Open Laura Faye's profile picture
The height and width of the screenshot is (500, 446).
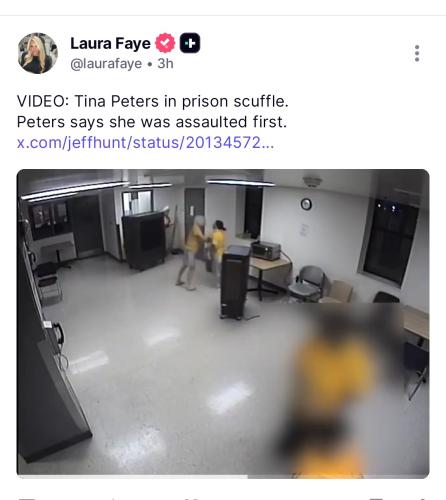click(x=38, y=53)
